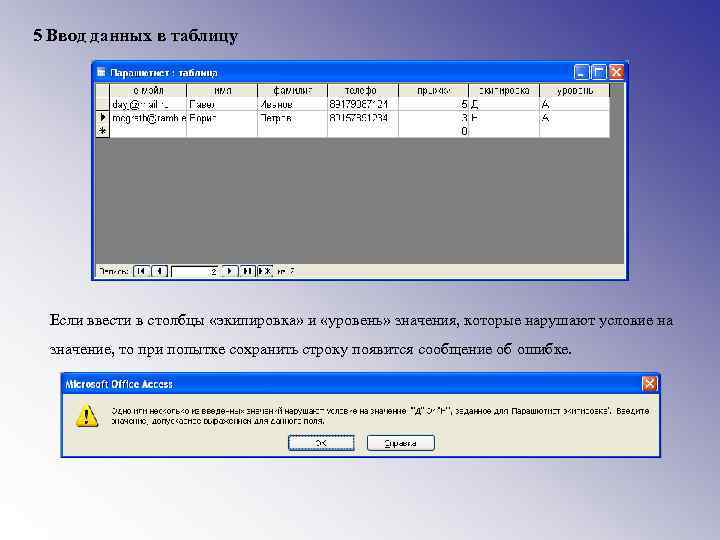
Task: Click the phone cell in Иванов's row
Action: pyautogui.click(x=363, y=104)
